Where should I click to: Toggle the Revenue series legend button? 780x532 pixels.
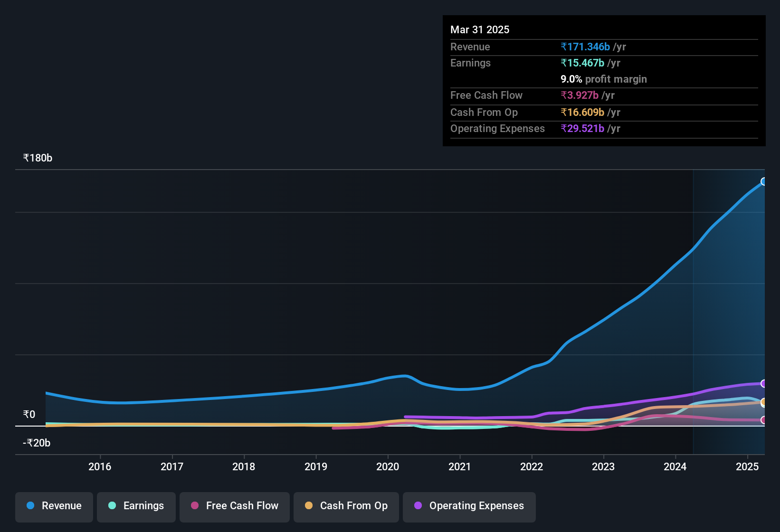54,507
